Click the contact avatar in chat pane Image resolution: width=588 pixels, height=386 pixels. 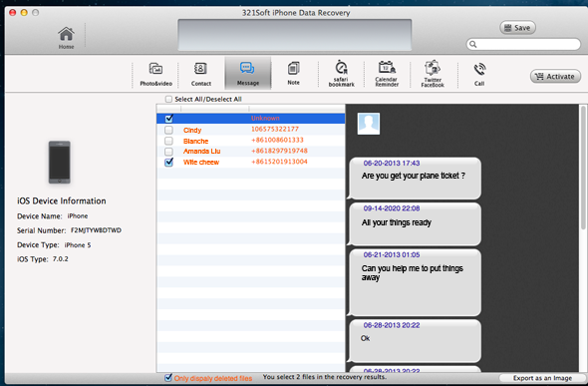(369, 124)
